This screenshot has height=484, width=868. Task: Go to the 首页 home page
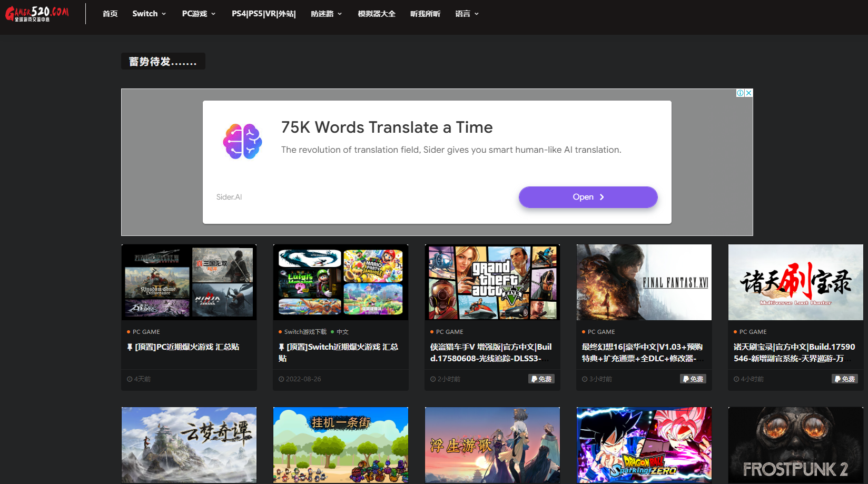click(x=110, y=14)
